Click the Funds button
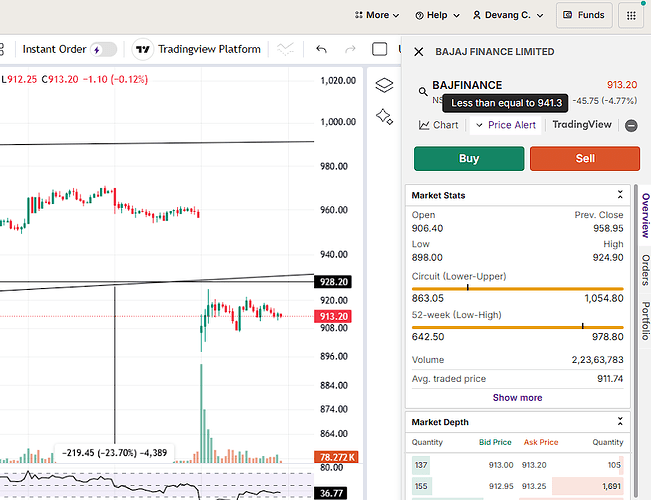651x500 pixels. (584, 15)
